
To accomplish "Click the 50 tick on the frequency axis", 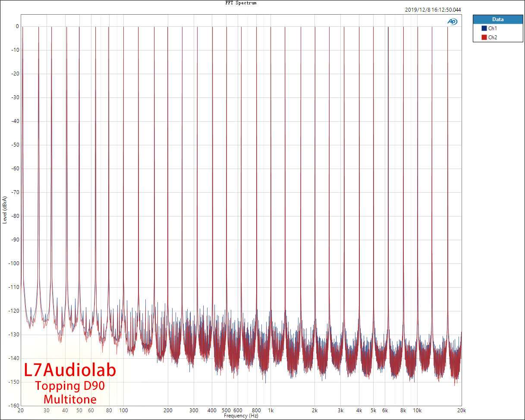I will click(x=79, y=411).
